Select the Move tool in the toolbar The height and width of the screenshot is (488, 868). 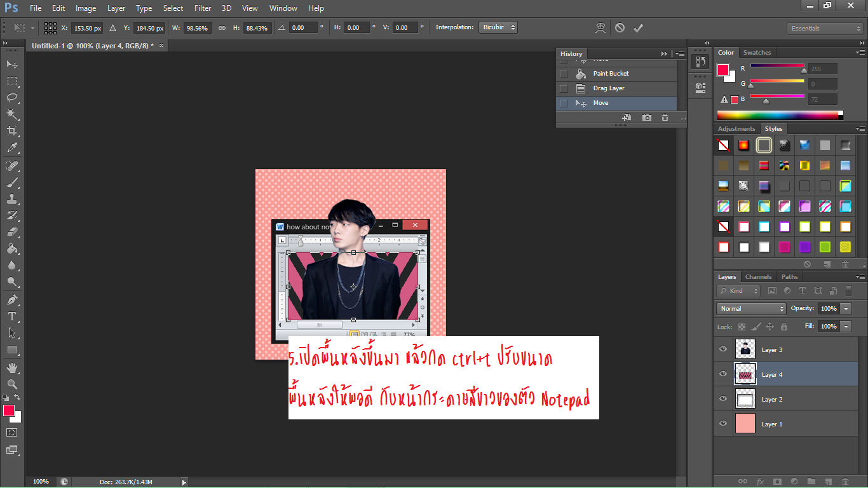[x=12, y=64]
